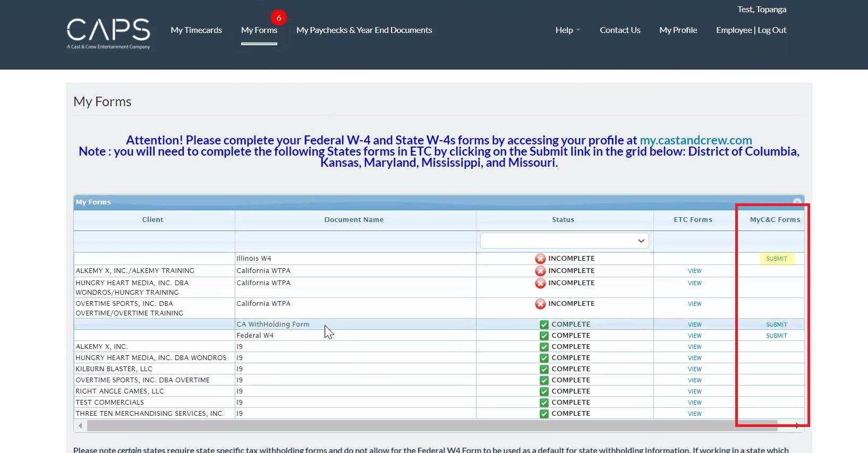The height and width of the screenshot is (453, 868).
Task: Submit the Illinois W4 form
Action: click(x=777, y=259)
